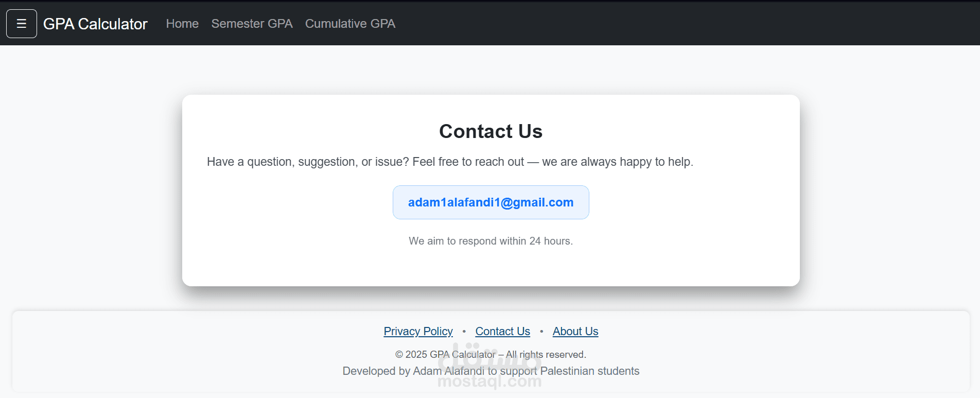This screenshot has height=398, width=980.
Task: Click empty space in the dark navbar
Action: pyautogui.click(x=669, y=24)
